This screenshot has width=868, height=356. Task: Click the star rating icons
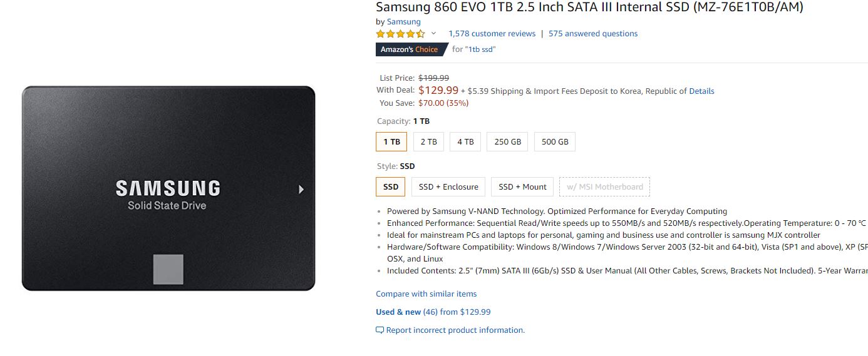(x=400, y=34)
